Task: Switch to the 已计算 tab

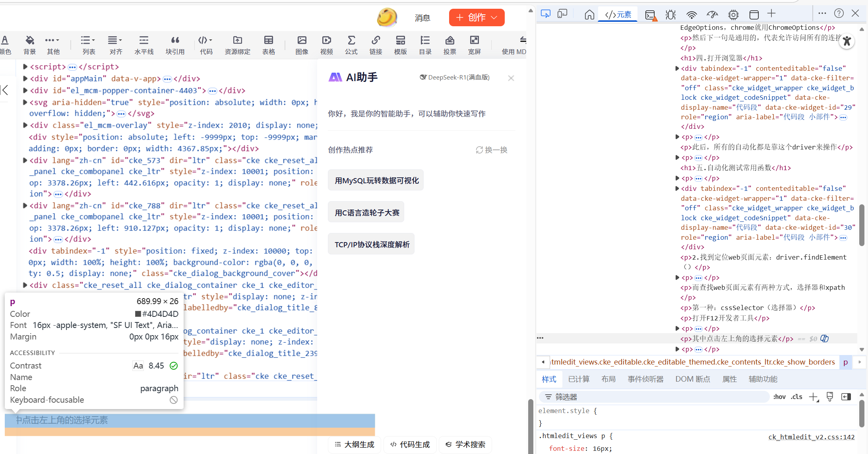Action: 579,379
